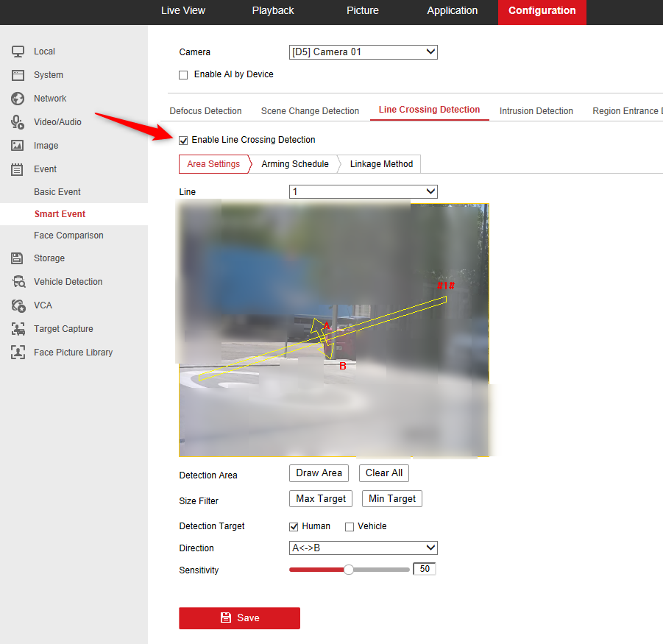This screenshot has height=644, width=663.
Task: Open Network via the globe icon
Action: coord(18,99)
